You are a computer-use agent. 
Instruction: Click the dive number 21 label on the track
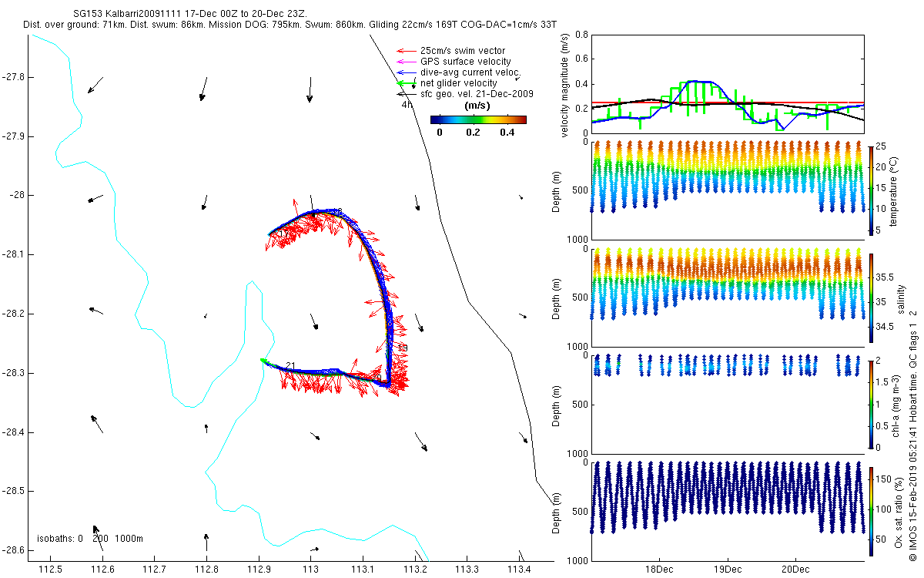[290, 365]
